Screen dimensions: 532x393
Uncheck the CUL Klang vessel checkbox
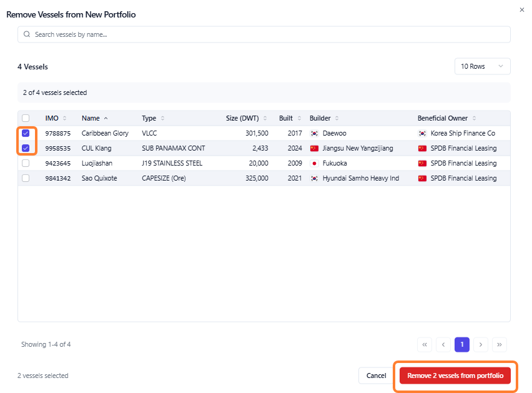click(26, 148)
